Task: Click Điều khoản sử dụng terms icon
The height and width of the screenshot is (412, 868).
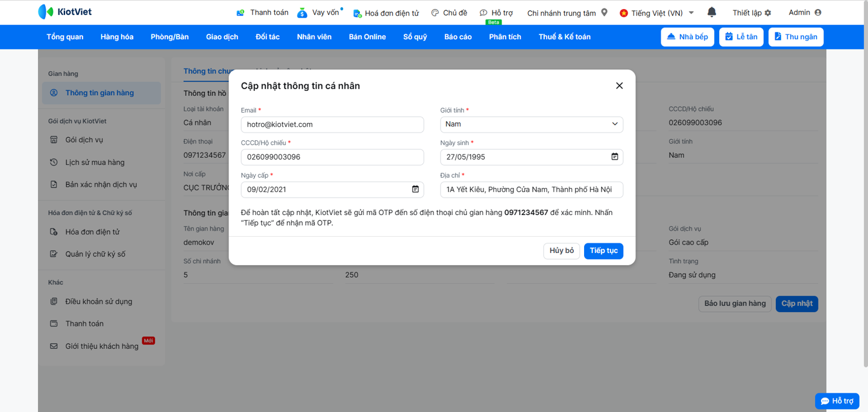Action: pos(54,301)
